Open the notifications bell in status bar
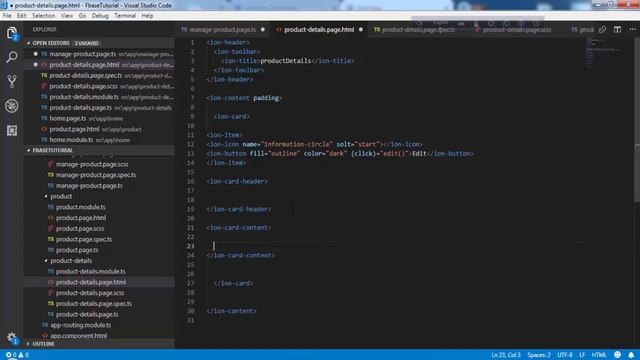 (x=631, y=355)
